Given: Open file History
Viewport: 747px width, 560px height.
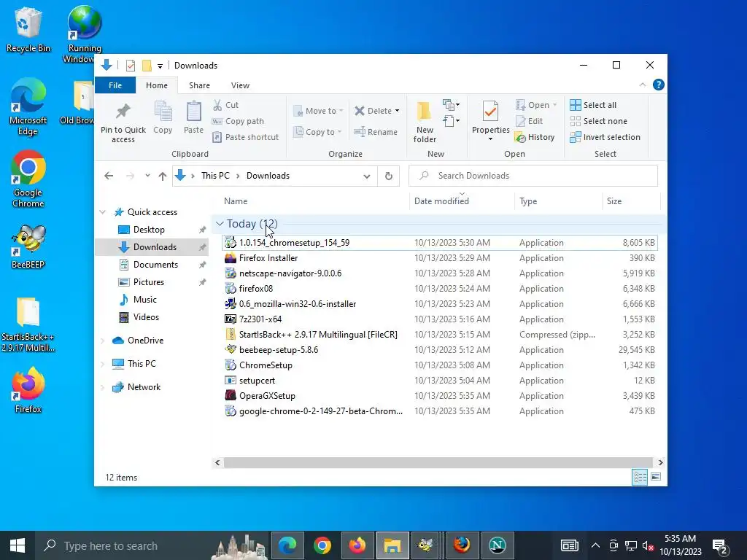Looking at the screenshot, I should pyautogui.click(x=535, y=137).
